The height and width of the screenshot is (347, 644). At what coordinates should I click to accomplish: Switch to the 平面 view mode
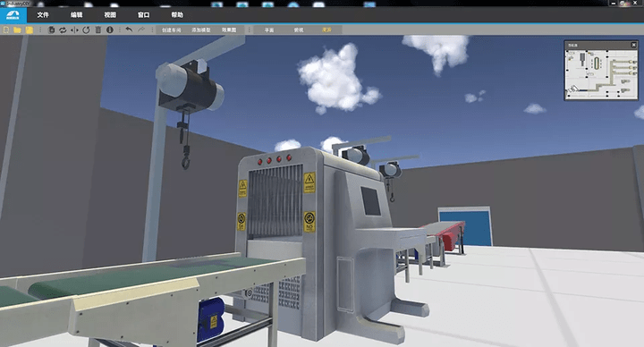(269, 30)
